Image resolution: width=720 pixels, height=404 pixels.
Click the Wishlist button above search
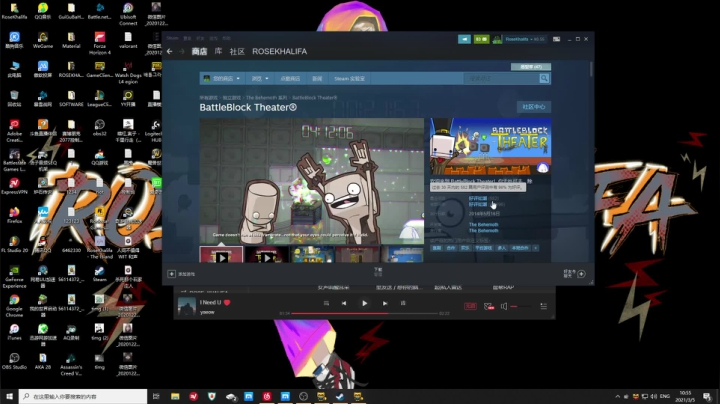531,67
